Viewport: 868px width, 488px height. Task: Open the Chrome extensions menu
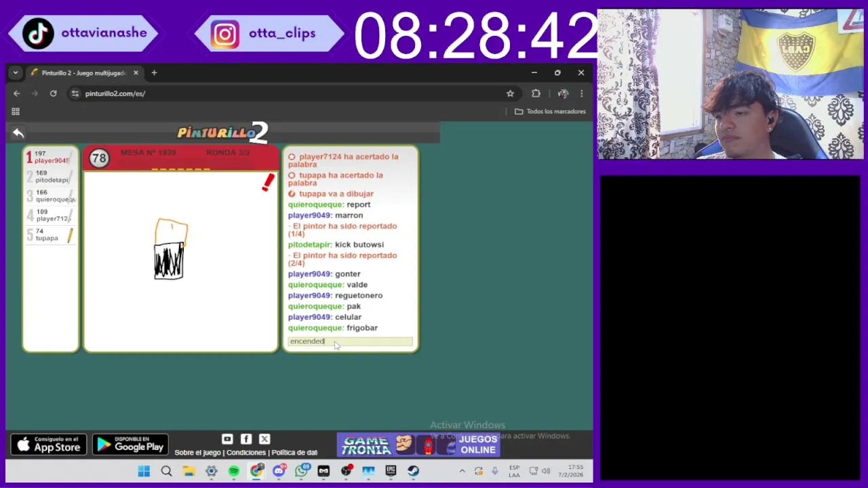536,94
